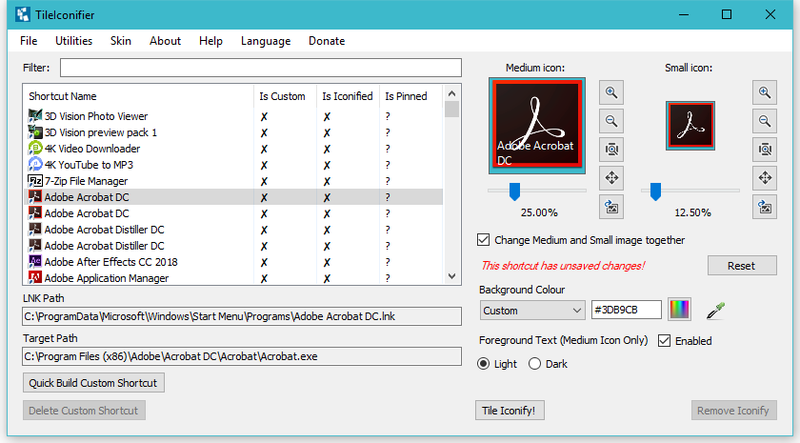Select the Dark foreground text option

534,364
